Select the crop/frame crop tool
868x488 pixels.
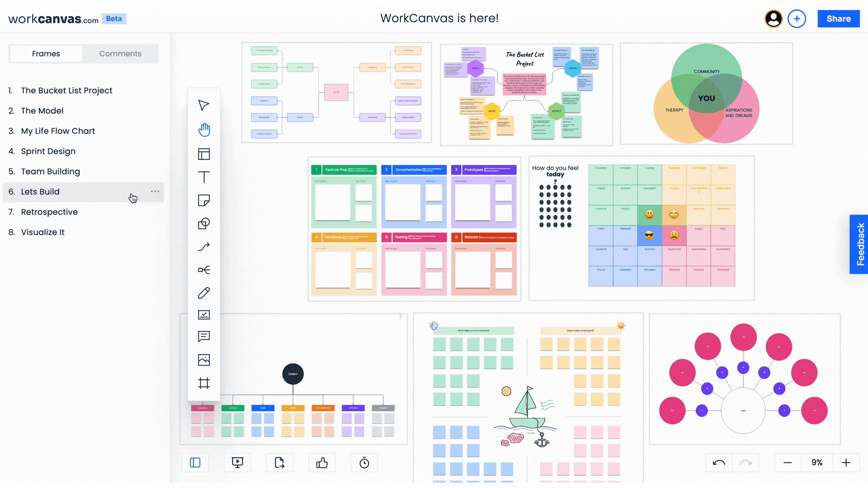[204, 384]
